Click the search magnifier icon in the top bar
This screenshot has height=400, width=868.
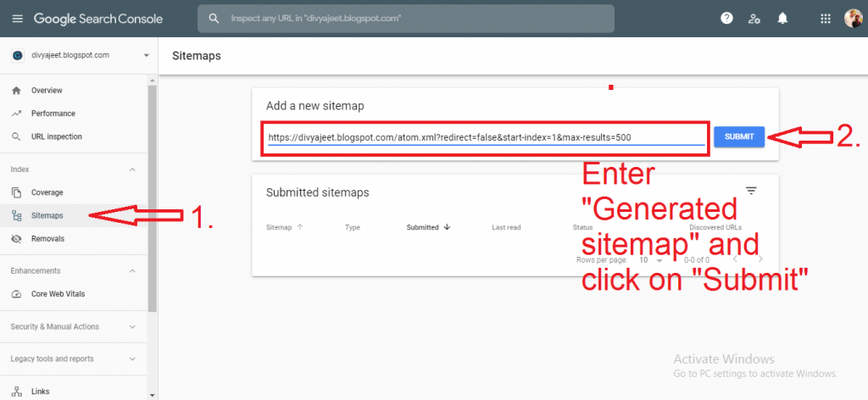click(x=214, y=19)
